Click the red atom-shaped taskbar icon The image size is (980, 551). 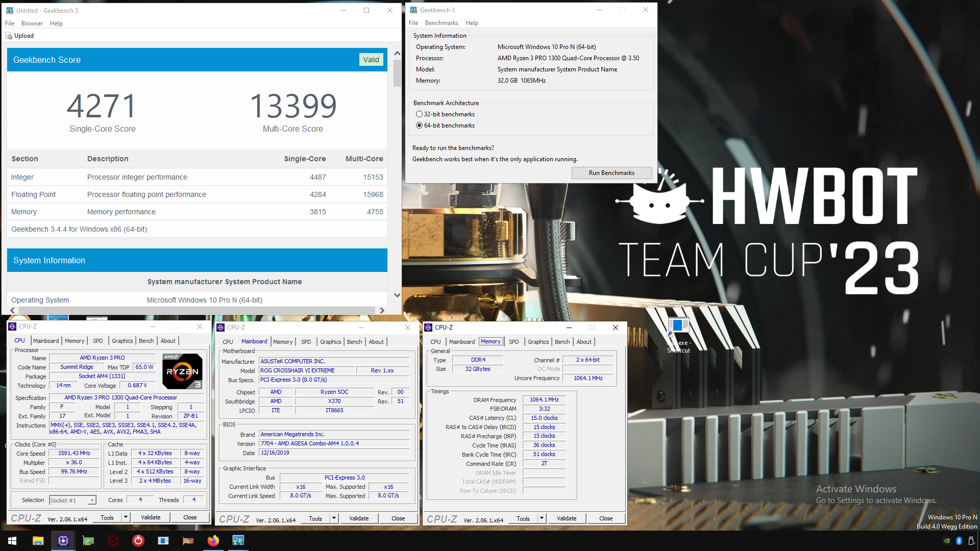pos(113,541)
